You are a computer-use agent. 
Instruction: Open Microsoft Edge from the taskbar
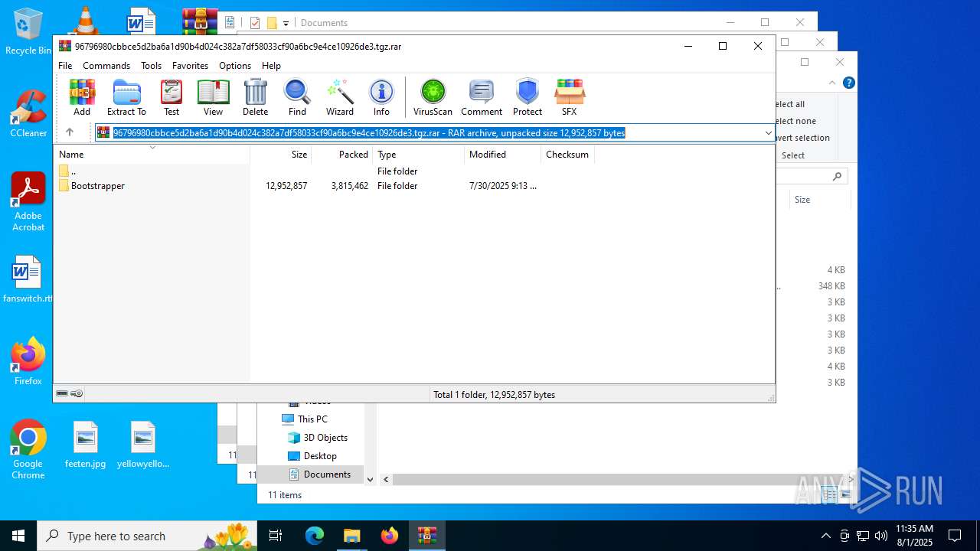click(x=315, y=536)
